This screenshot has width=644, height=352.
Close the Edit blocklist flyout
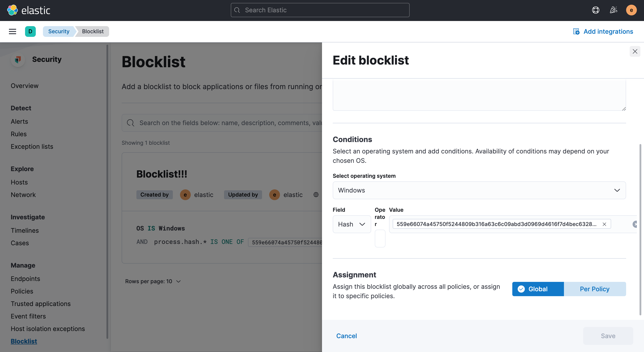pyautogui.click(x=635, y=51)
